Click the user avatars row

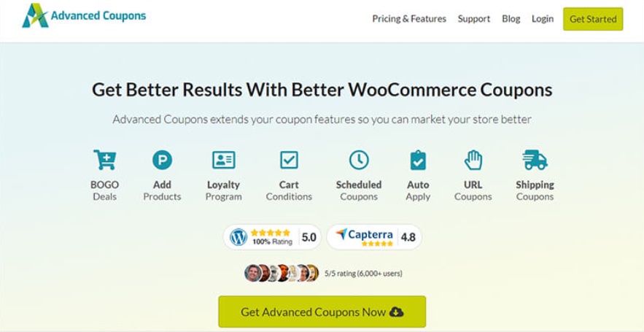click(282, 273)
